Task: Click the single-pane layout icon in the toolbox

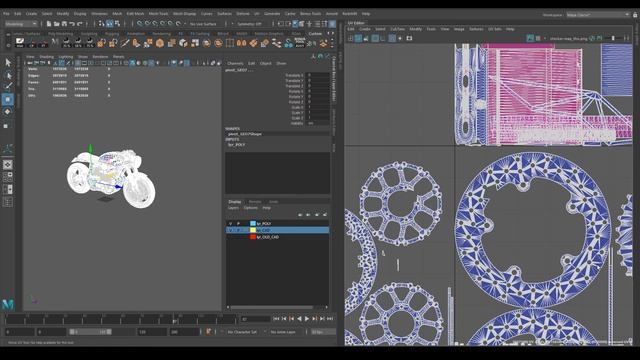Action: (x=8, y=164)
